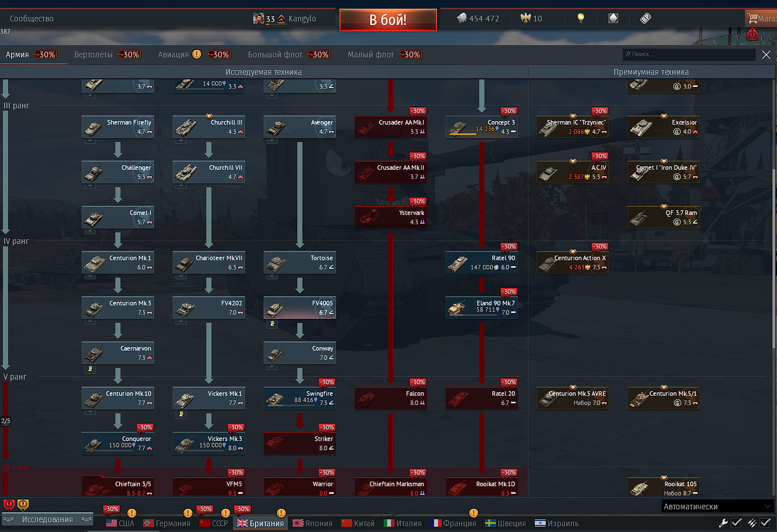
Task: Click the 2/5 rank progress indicator
Action: click(6, 421)
